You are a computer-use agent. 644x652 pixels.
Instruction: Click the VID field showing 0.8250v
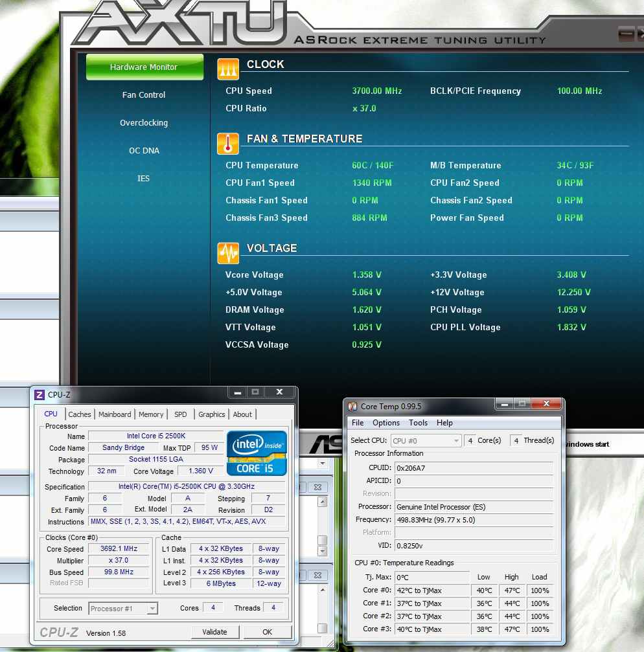pos(474,545)
